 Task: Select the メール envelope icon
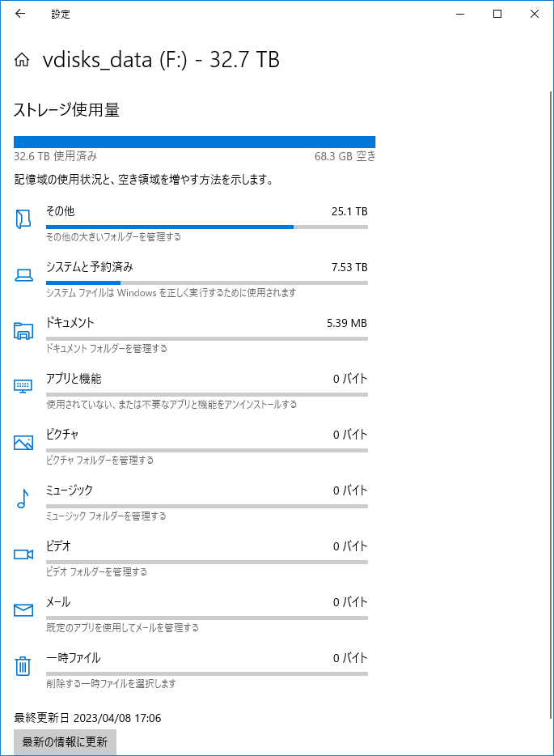click(x=23, y=610)
